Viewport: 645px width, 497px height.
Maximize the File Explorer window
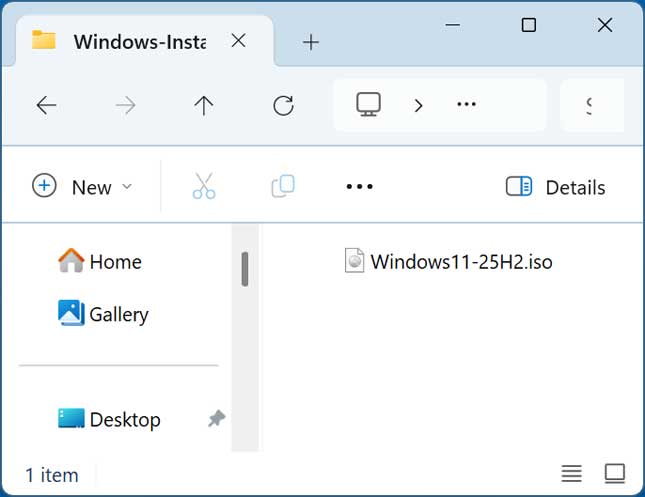[529, 25]
